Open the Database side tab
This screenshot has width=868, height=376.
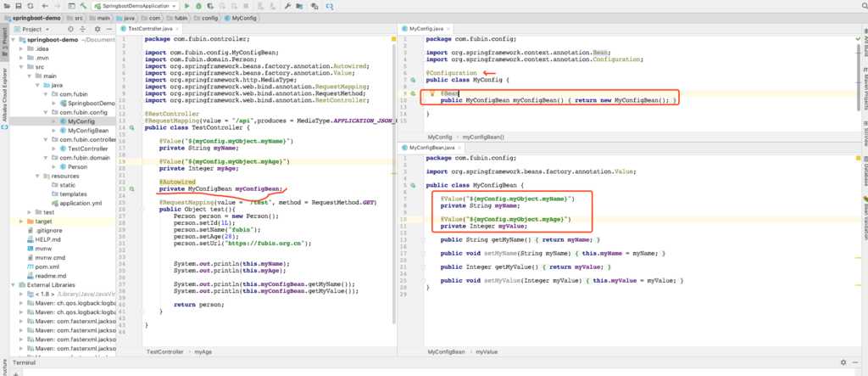coord(864,172)
